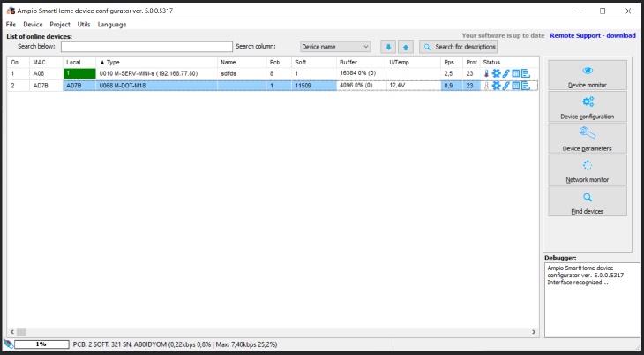Close the Ampio configurator window

point(628,11)
